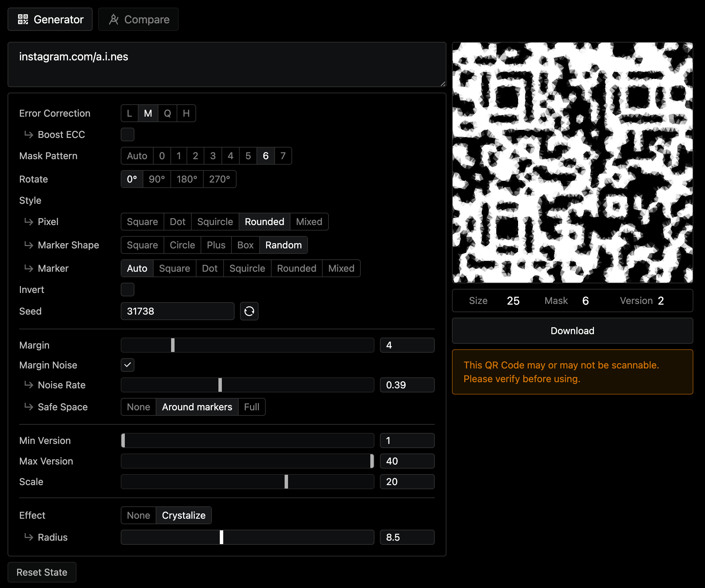Select Dot pixel style
The width and height of the screenshot is (705, 588).
[177, 222]
